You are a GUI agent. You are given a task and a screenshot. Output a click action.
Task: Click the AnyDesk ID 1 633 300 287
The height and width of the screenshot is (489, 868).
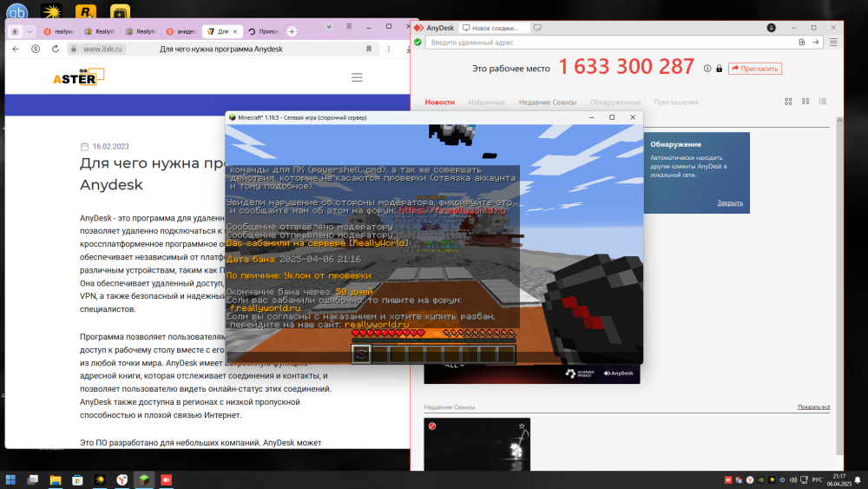click(626, 67)
